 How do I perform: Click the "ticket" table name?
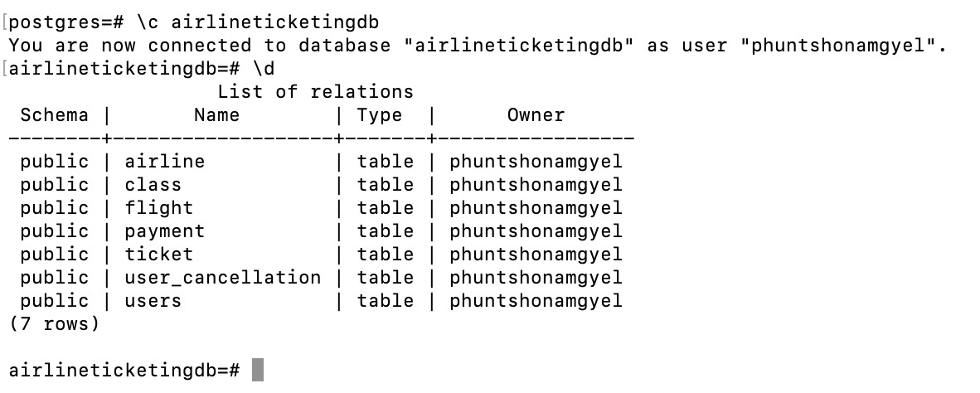(x=158, y=255)
